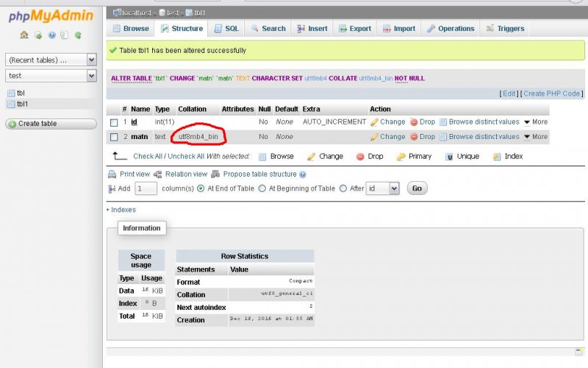The image size is (588, 368).
Task: Click the Unique icon below table
Action: click(x=449, y=157)
